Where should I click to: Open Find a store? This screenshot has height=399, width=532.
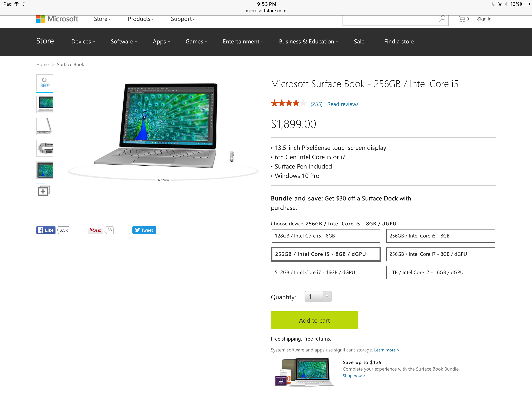click(x=399, y=42)
